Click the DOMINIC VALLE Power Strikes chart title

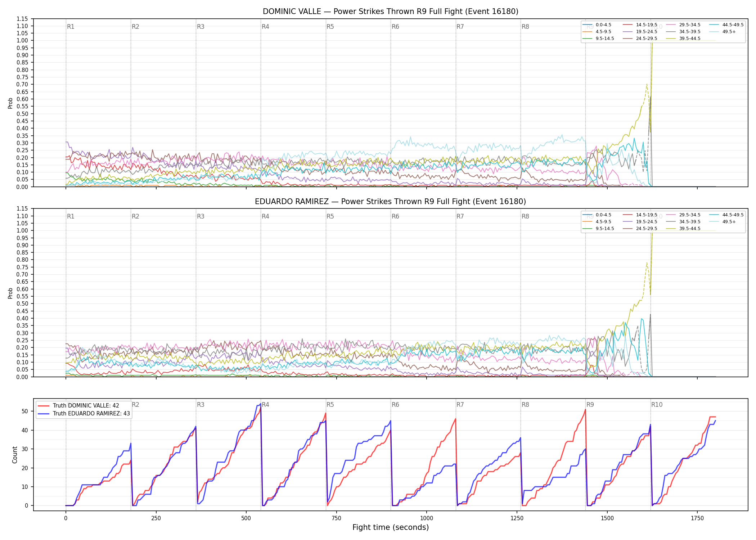pyautogui.click(x=391, y=12)
